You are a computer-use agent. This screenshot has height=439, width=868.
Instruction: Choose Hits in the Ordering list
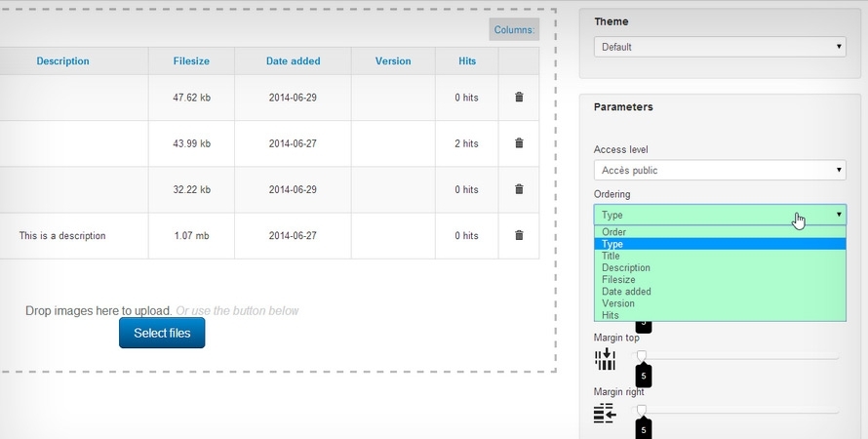(720, 315)
